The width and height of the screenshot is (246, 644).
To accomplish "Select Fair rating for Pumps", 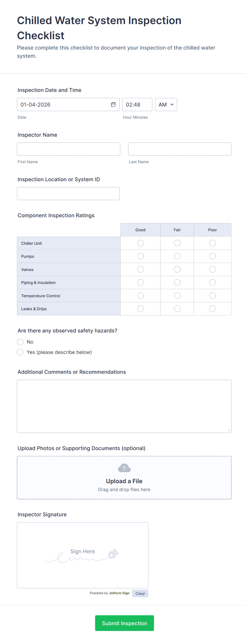I will click(177, 256).
